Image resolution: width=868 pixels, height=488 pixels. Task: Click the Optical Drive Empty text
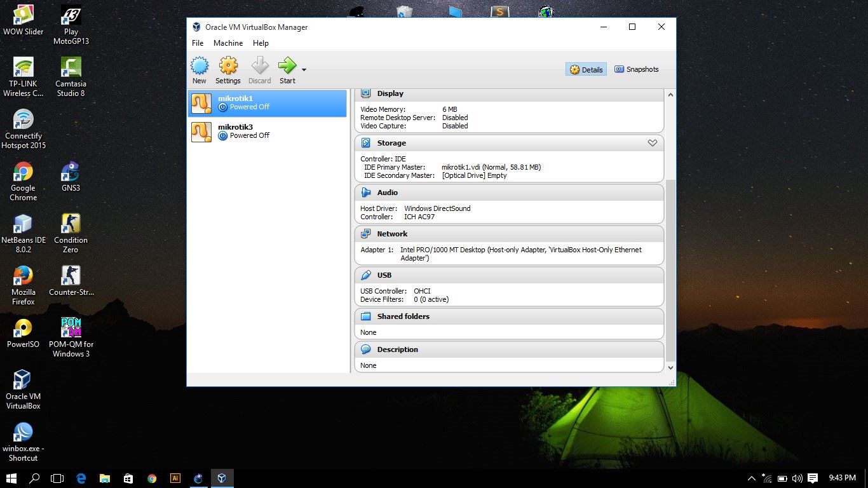click(474, 175)
